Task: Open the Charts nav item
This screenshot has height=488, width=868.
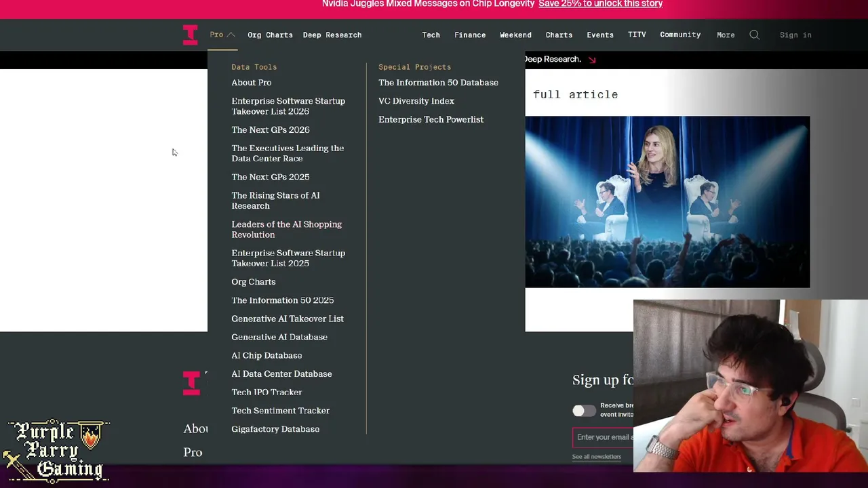Action: point(559,35)
